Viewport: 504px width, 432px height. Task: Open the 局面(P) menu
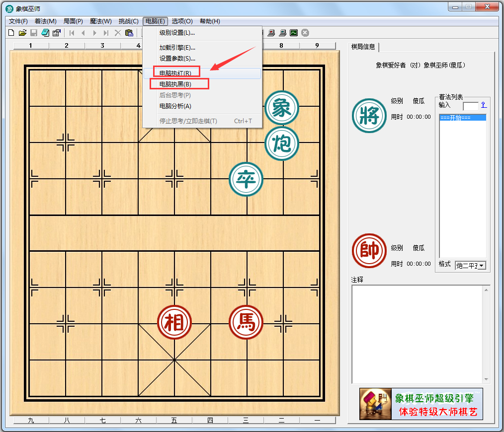tap(73, 21)
